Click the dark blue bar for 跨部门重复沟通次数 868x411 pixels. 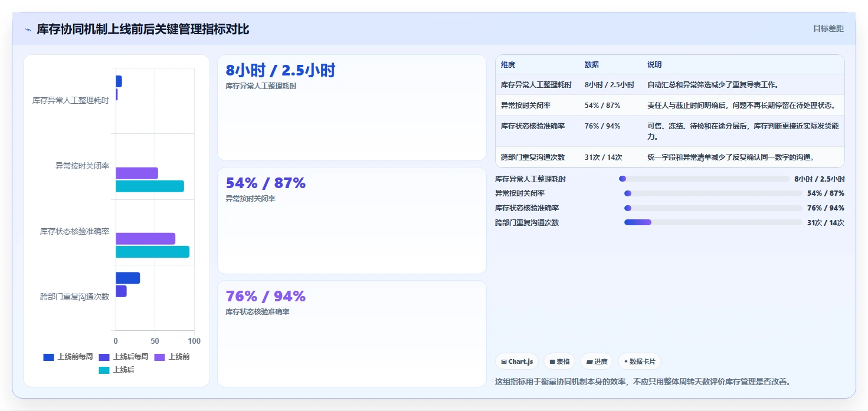click(127, 278)
